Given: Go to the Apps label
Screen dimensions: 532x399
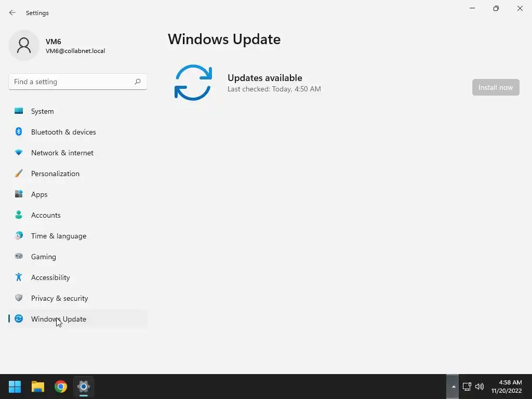Looking at the screenshot, I should coord(39,194).
